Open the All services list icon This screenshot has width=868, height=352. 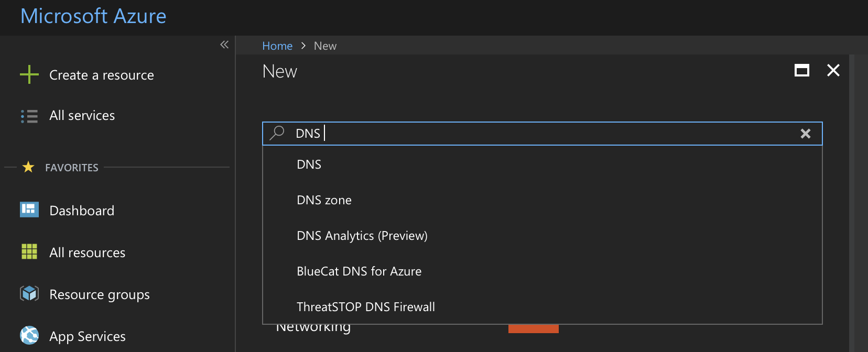[x=29, y=116]
